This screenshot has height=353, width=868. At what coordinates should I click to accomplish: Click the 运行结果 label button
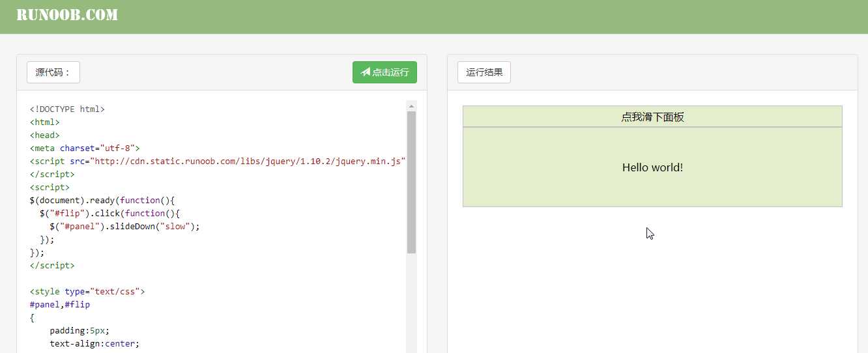click(484, 72)
